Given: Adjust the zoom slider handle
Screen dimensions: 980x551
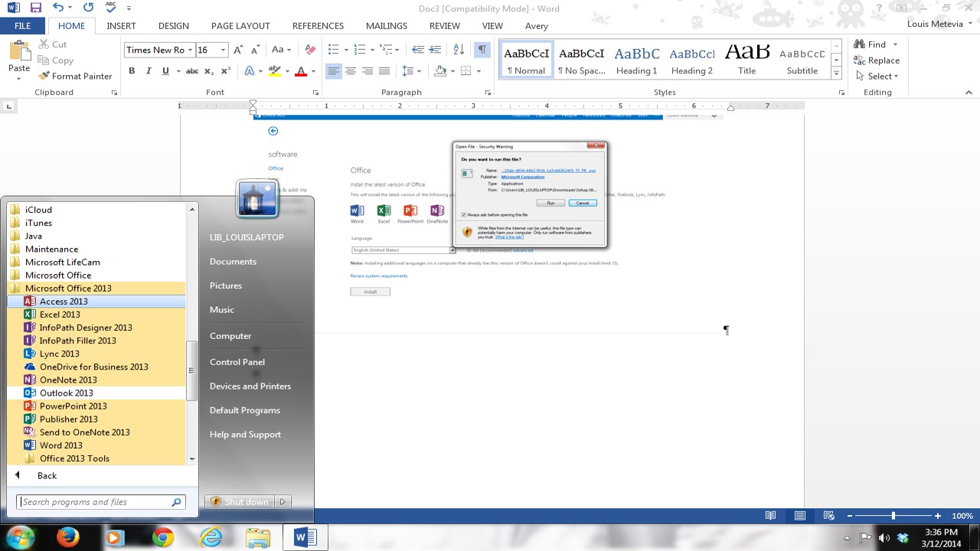Looking at the screenshot, I should click(x=893, y=516).
